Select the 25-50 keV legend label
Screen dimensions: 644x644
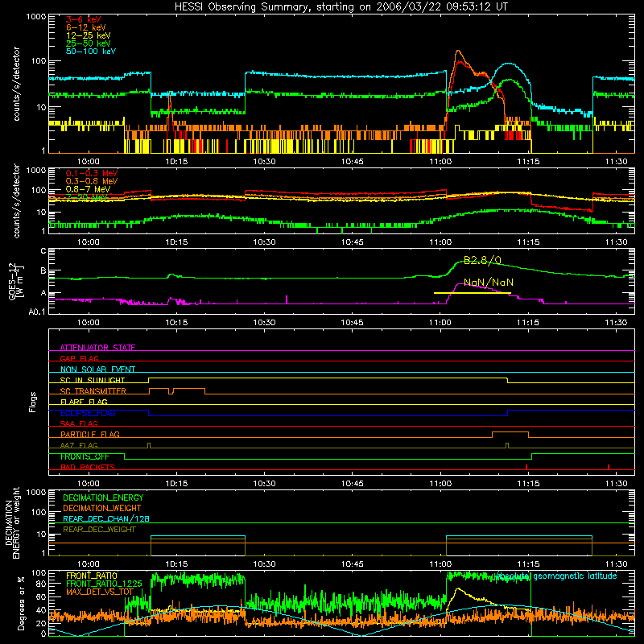89,43
